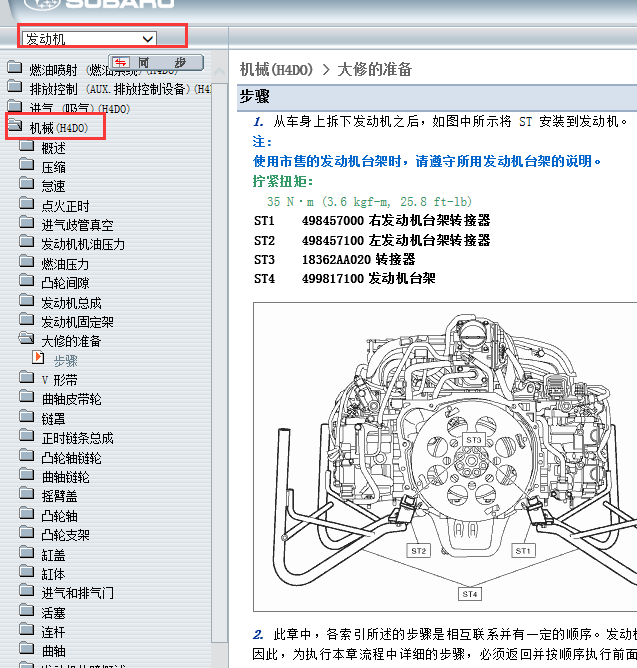Click the 进气歧管真空 folder icon
This screenshot has height=668, width=637.
[26, 222]
